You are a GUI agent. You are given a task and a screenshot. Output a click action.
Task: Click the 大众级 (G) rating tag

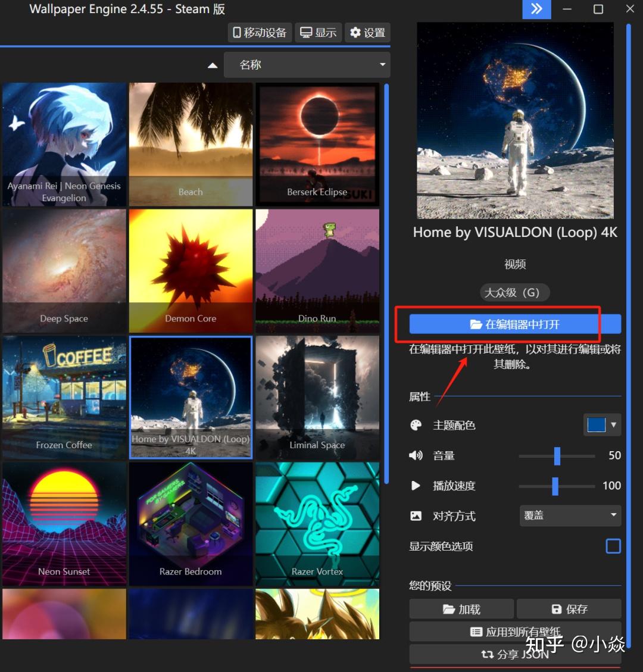coord(515,293)
